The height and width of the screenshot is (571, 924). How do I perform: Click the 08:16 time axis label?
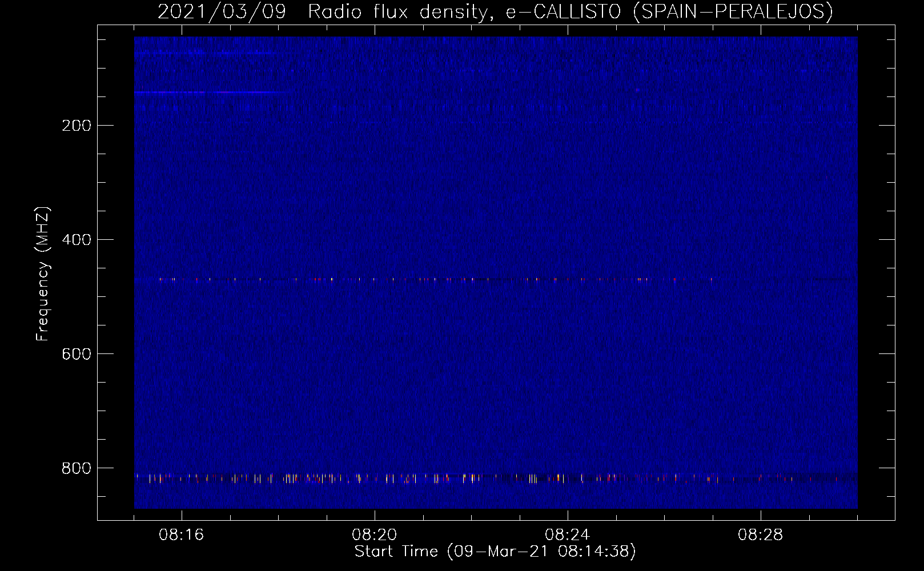point(181,535)
